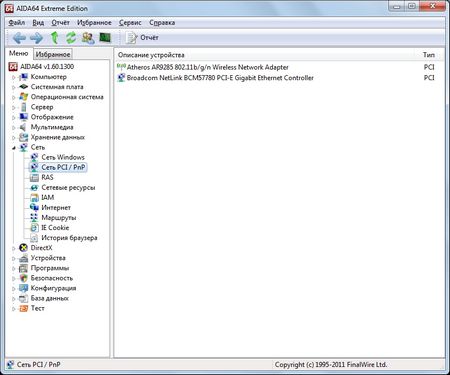Open the Избранное menu in the menu bar
Screen dimensions: 450x375
pos(94,23)
